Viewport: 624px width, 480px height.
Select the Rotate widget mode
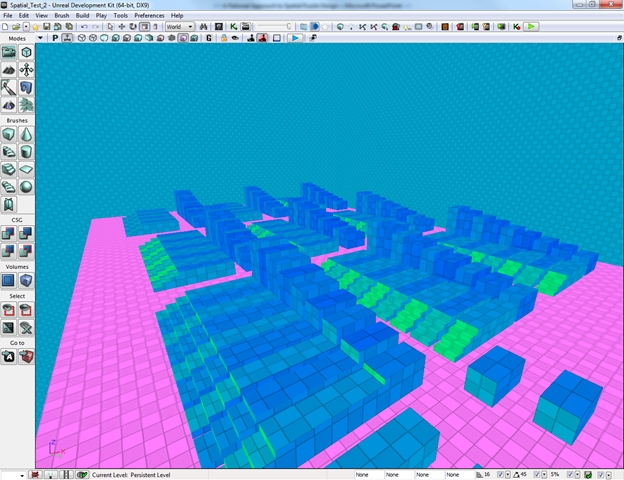pos(133,27)
